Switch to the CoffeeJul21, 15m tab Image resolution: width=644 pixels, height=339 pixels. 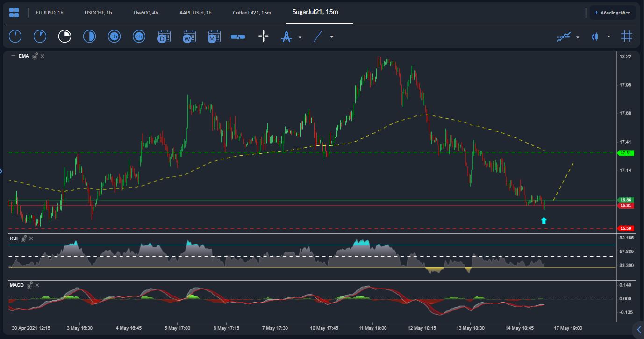click(251, 13)
